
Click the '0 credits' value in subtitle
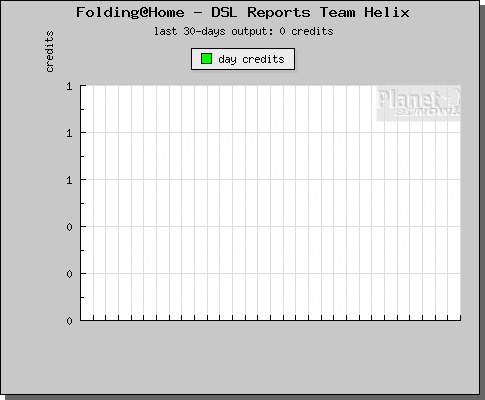[306, 31]
